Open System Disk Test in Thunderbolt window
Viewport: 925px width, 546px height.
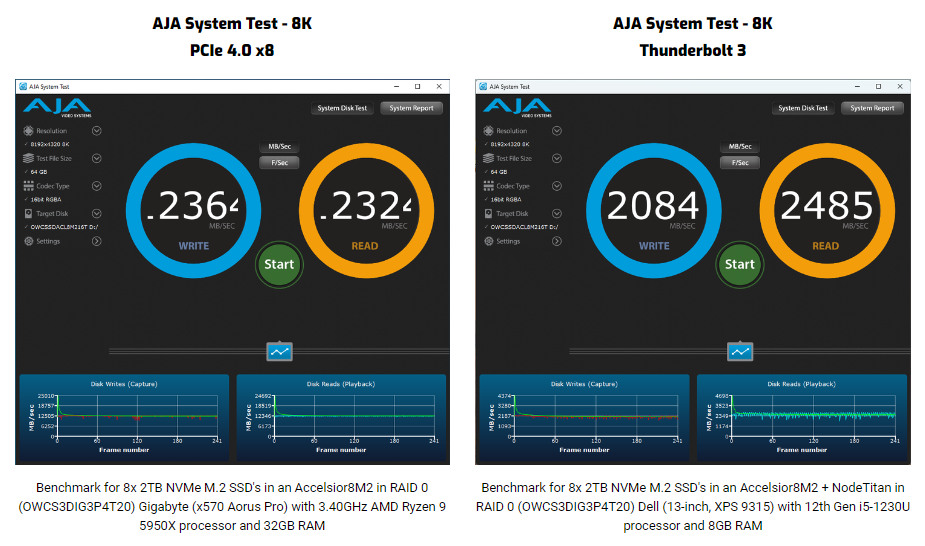[x=803, y=108]
